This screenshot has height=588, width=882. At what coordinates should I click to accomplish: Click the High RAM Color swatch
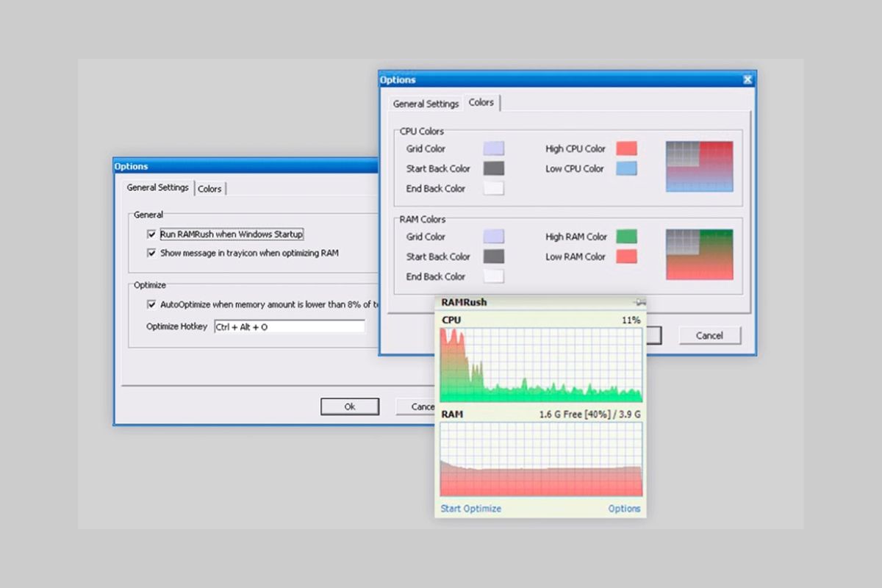[626, 237]
